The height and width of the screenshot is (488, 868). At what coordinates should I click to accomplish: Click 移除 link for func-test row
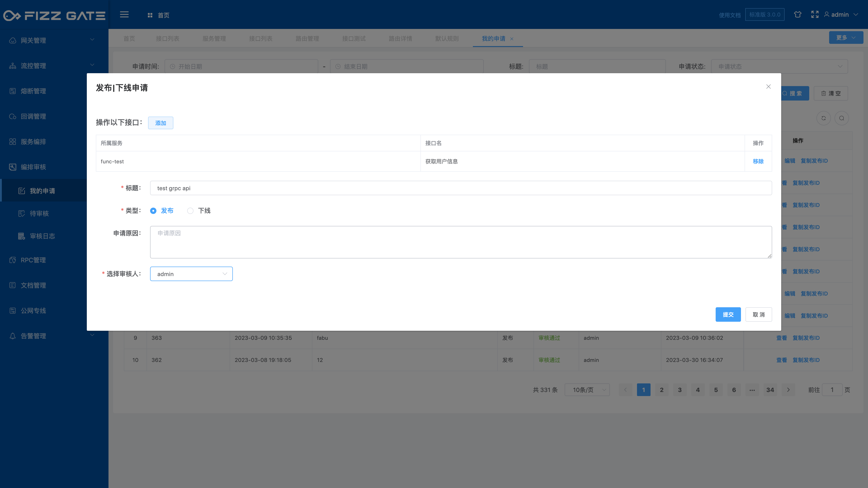click(x=758, y=161)
